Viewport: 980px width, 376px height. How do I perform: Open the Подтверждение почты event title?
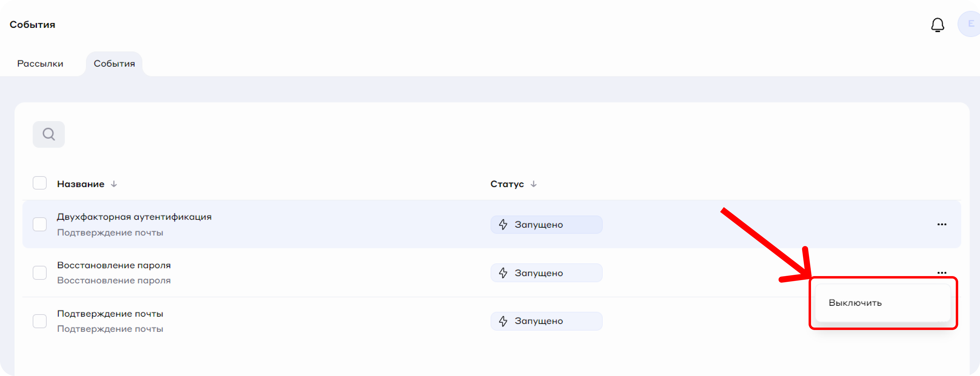(110, 314)
